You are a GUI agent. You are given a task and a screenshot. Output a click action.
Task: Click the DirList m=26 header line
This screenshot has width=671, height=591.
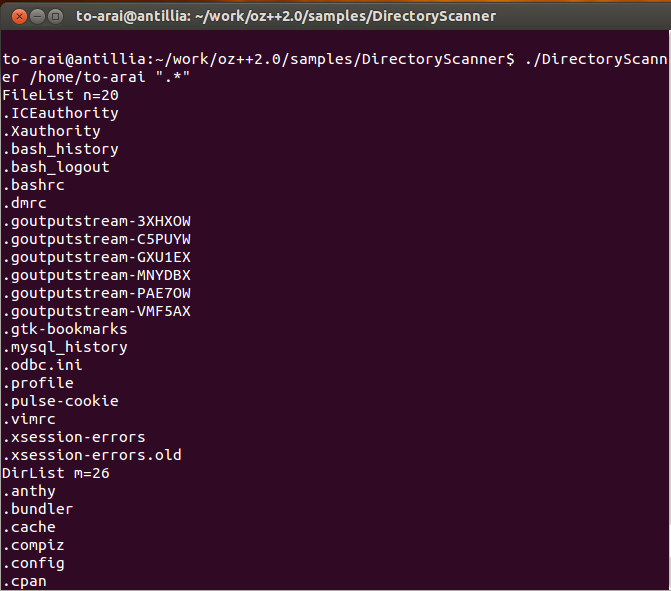pos(56,473)
